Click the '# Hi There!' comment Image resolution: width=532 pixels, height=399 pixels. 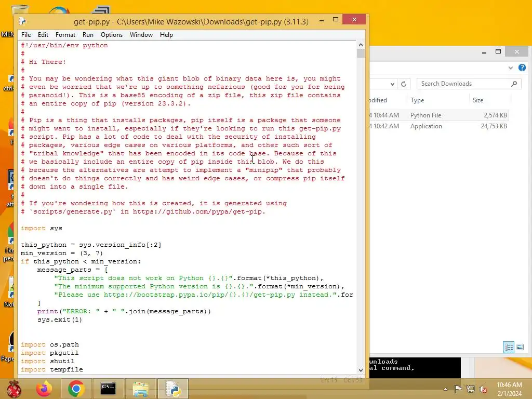[44, 62]
